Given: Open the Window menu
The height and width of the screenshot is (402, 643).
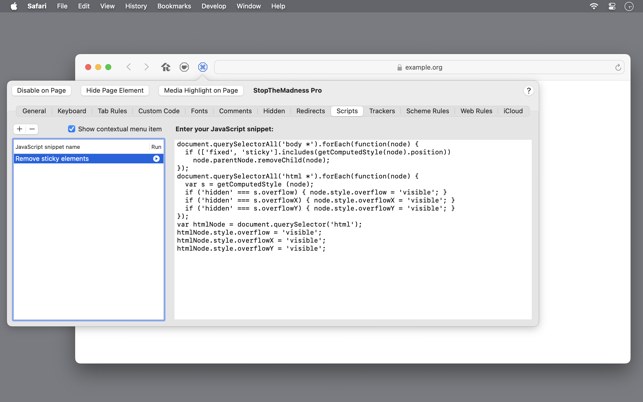Looking at the screenshot, I should pos(249,6).
